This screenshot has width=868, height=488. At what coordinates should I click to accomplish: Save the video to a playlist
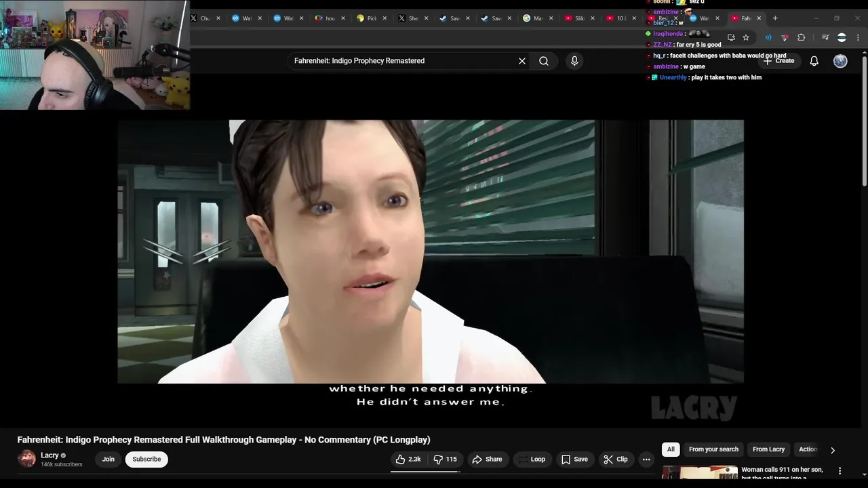pyautogui.click(x=574, y=460)
